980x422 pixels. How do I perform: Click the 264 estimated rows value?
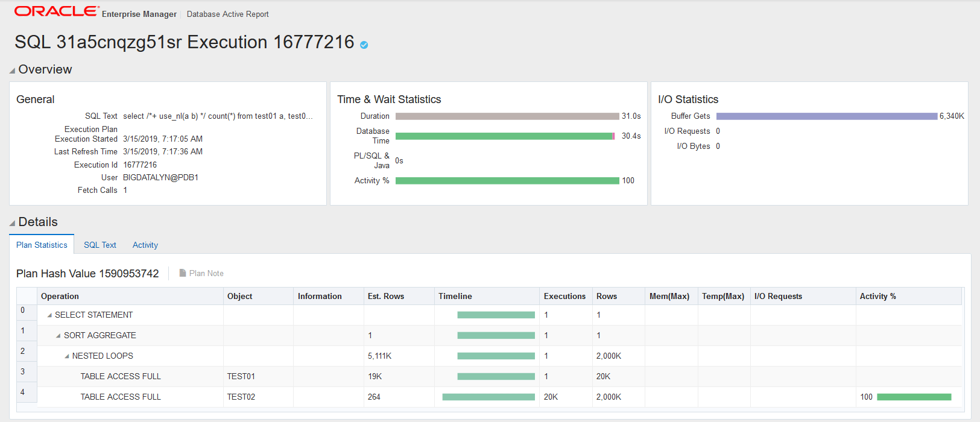coord(374,397)
